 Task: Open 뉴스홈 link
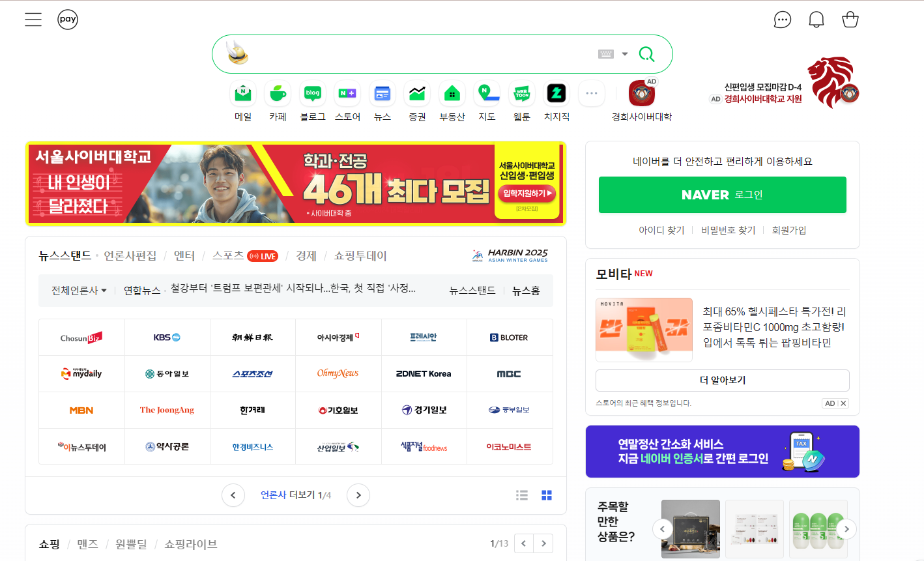527,291
